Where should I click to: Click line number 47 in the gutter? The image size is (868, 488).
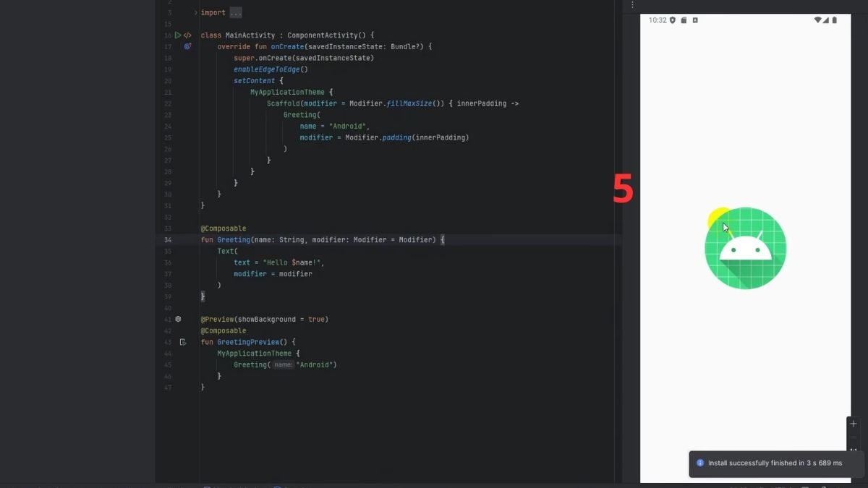(x=168, y=388)
